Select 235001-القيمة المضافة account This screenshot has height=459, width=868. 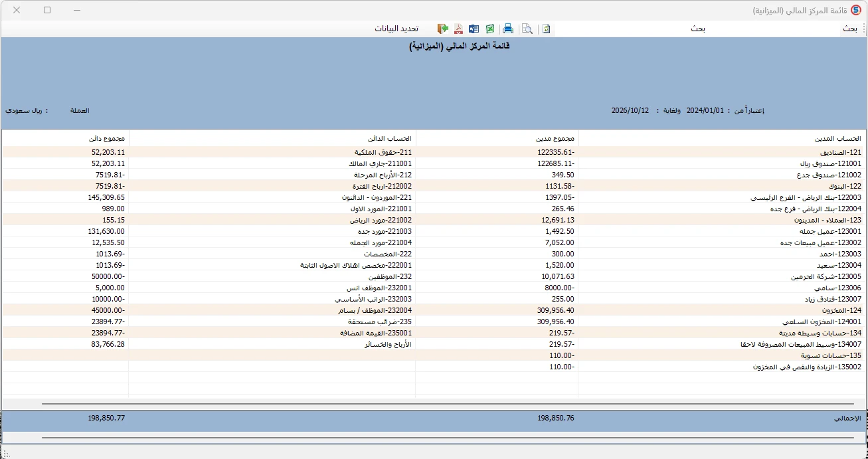tap(377, 333)
